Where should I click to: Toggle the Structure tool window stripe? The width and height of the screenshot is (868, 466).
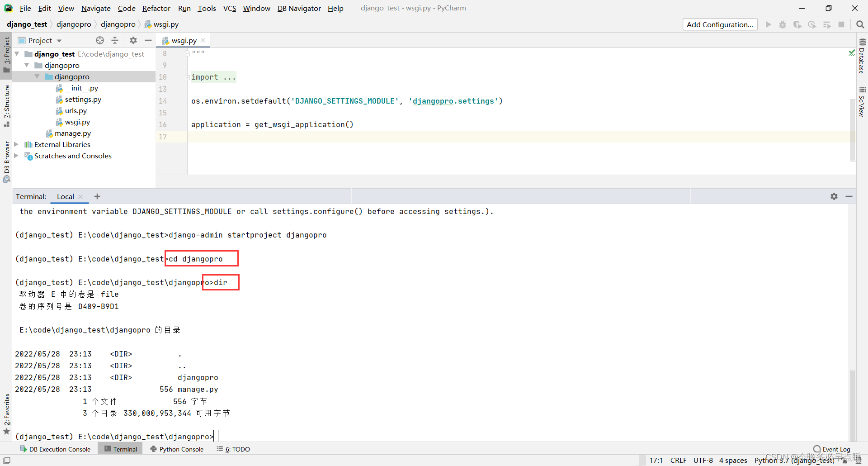pyautogui.click(x=6, y=106)
